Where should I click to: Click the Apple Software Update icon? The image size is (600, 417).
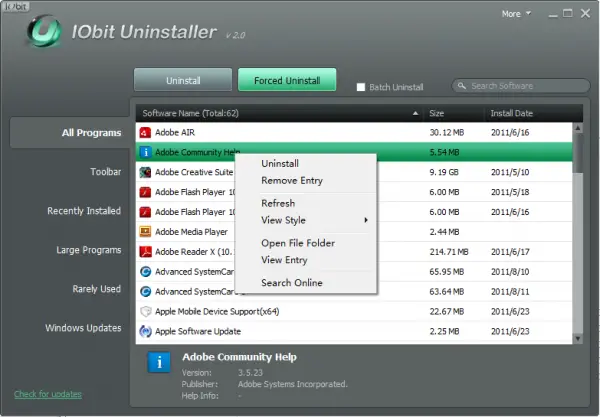tap(145, 331)
